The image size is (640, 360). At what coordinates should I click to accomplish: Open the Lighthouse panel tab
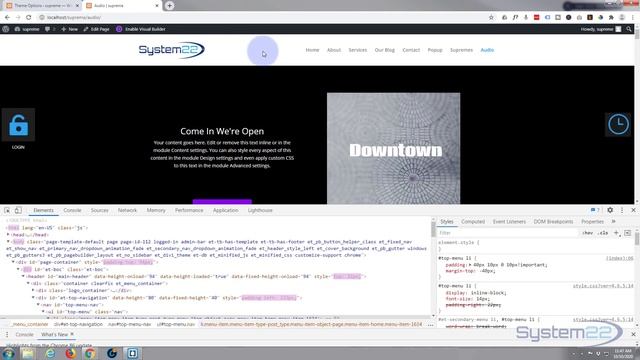[x=260, y=210]
